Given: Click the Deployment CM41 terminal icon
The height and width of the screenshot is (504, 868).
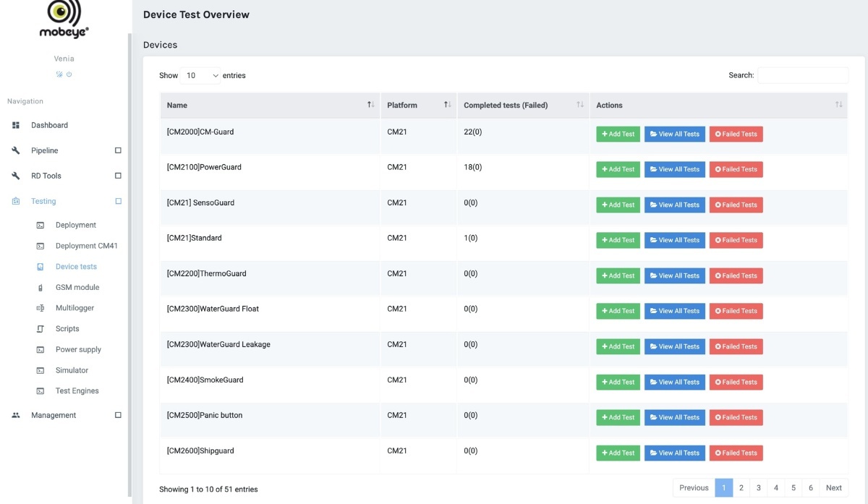Looking at the screenshot, I should (41, 246).
